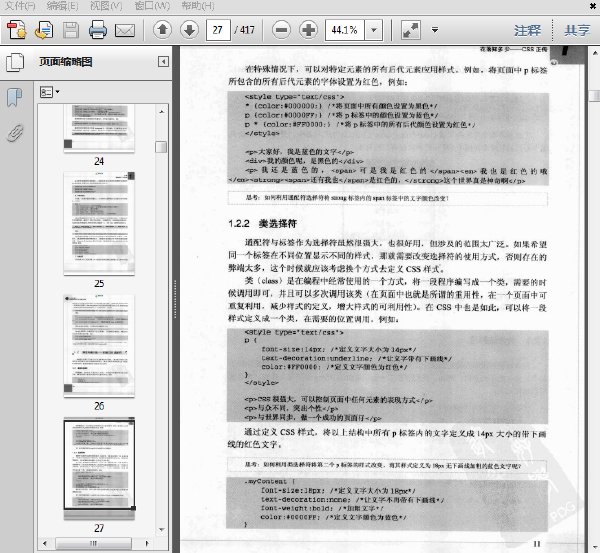
Task: Open the 注释 comments panel
Action: pyautogui.click(x=527, y=30)
